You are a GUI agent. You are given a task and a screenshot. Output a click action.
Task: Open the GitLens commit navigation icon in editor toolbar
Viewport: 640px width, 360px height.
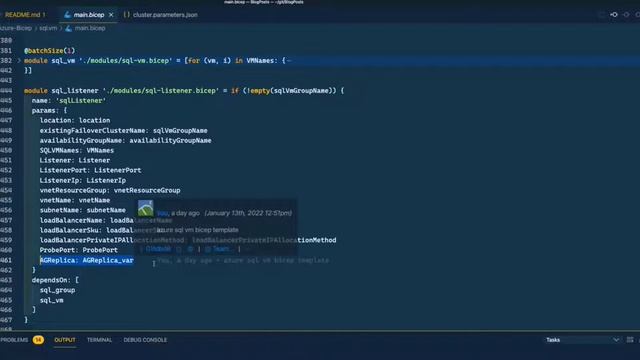coord(614,15)
